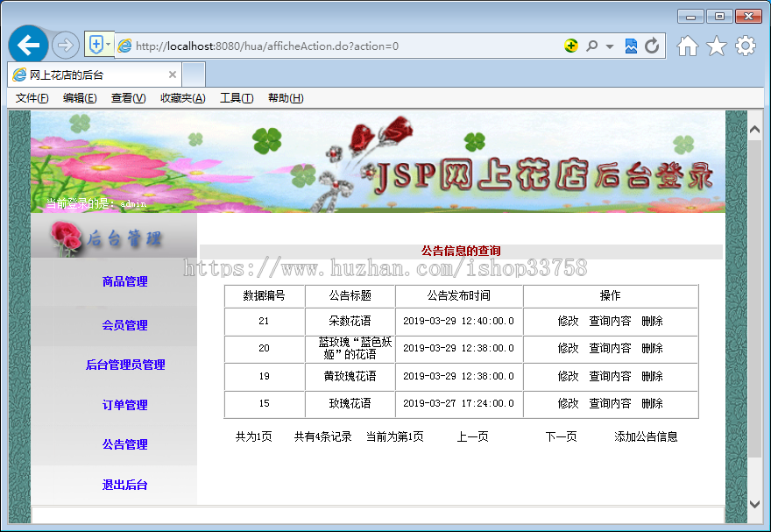Image resolution: width=771 pixels, height=532 pixels.
Task: Click the forward navigation arrow
Action: [x=65, y=45]
